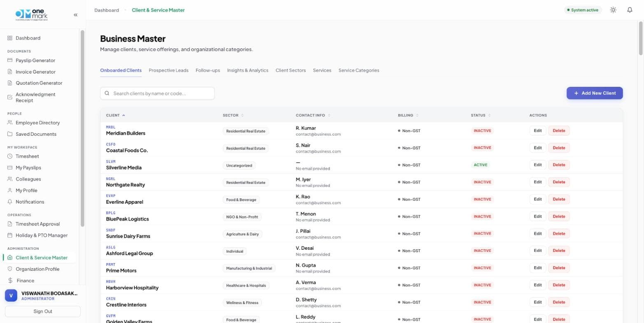Toggle light/dark theme sun icon
The height and width of the screenshot is (323, 644).
(613, 10)
